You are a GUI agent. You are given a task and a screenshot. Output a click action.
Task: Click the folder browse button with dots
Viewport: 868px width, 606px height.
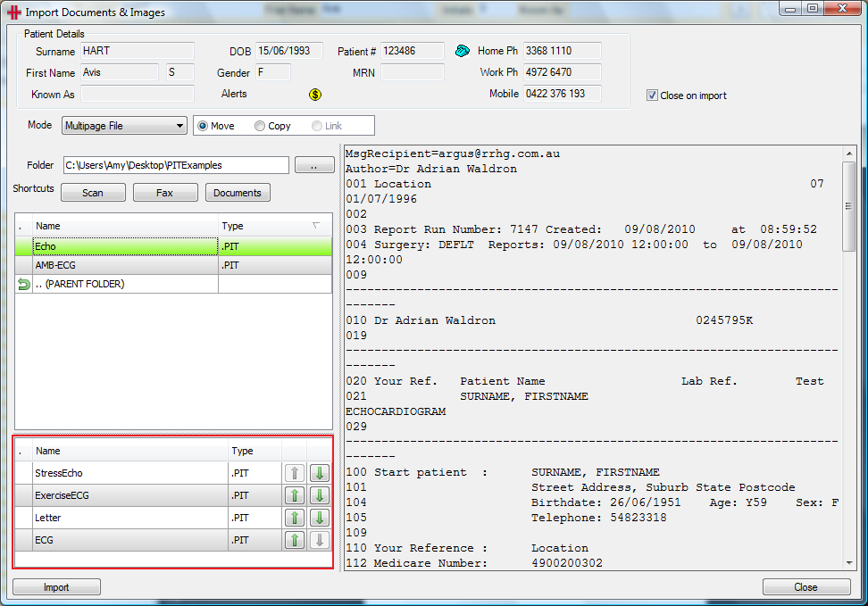click(314, 165)
